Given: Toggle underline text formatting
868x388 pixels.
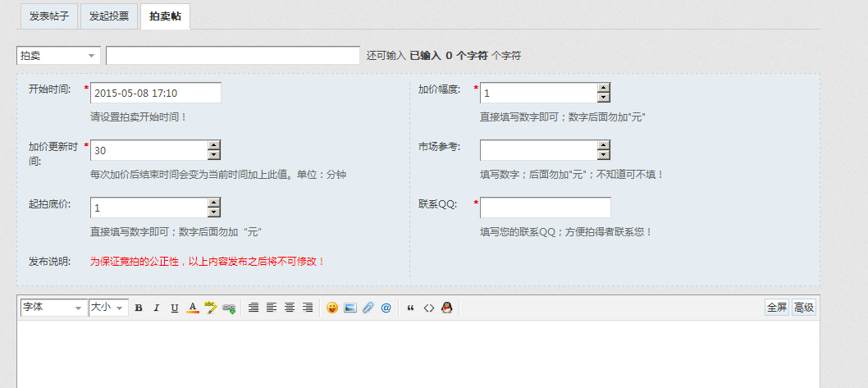Looking at the screenshot, I should tap(175, 308).
